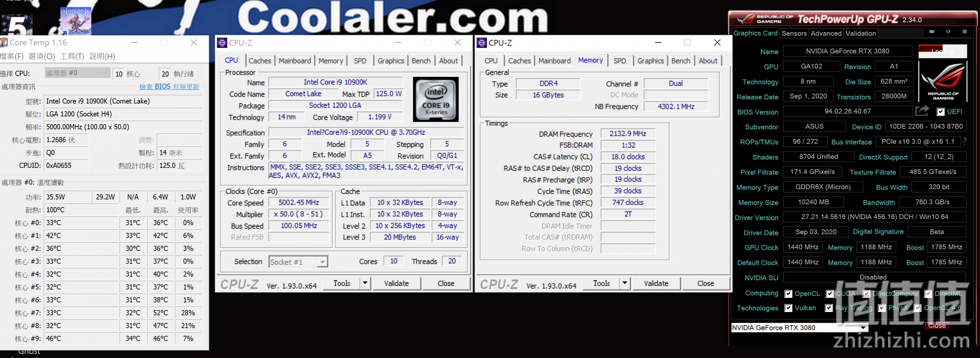Image resolution: width=980 pixels, height=358 pixels.
Task: Click the Core Temp power reading 35.5W
Action: pos(67,197)
